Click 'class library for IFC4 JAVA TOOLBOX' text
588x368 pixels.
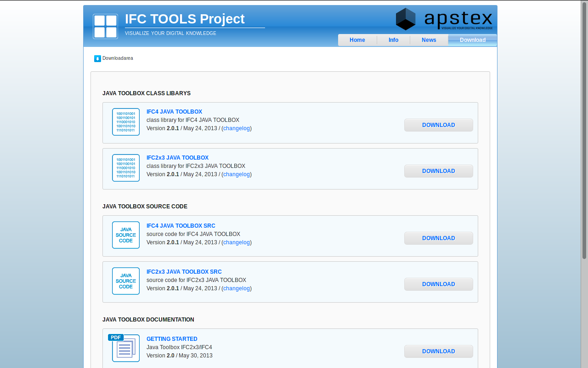coord(193,120)
